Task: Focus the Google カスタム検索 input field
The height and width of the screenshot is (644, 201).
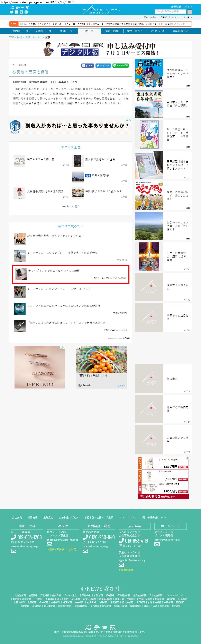Action: click(171, 11)
